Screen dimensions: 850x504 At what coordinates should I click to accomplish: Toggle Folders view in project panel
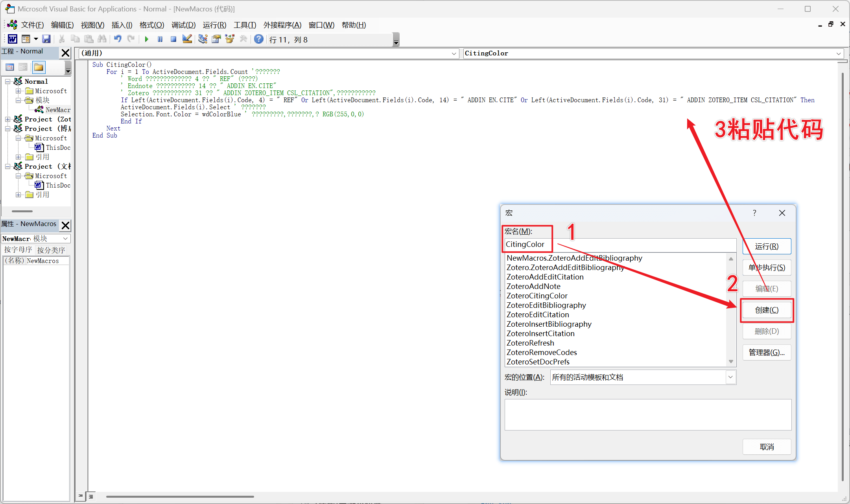tap(39, 67)
